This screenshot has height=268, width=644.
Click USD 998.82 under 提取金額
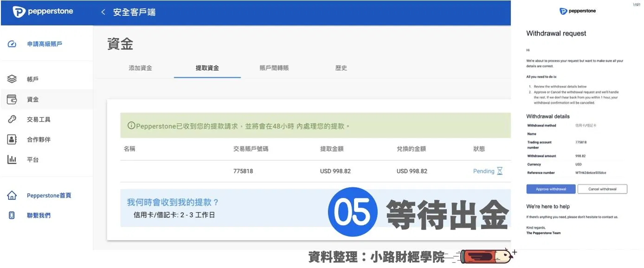[x=335, y=171]
